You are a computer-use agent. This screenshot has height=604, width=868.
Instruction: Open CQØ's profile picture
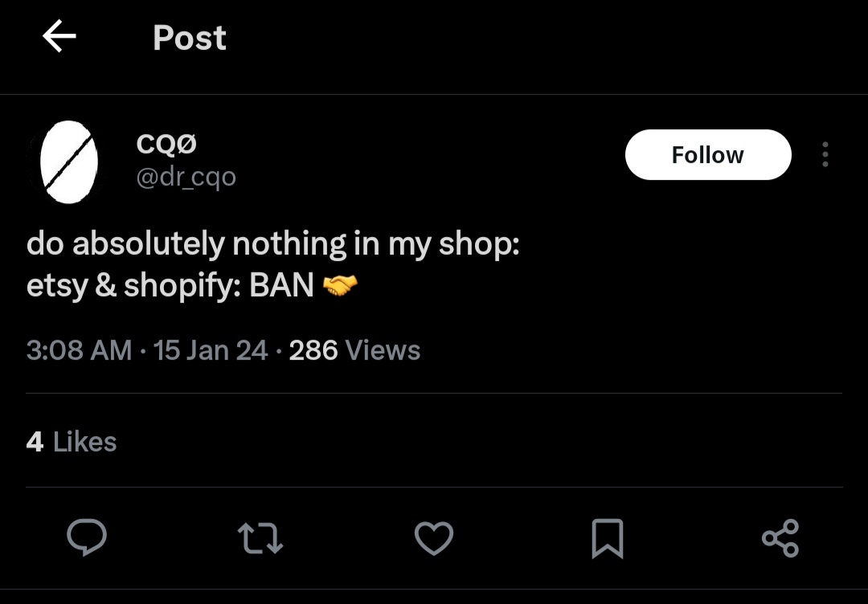[x=70, y=161]
